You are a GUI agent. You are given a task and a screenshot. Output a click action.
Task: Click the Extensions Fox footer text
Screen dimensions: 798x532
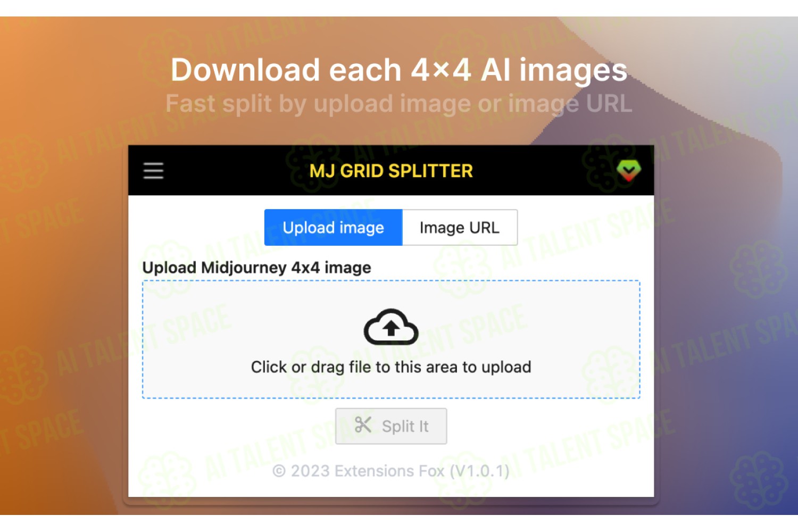[389, 471]
